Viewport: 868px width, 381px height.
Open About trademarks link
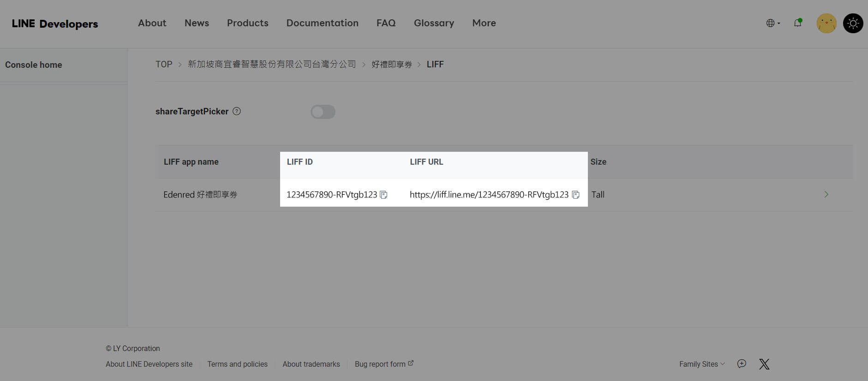[311, 364]
